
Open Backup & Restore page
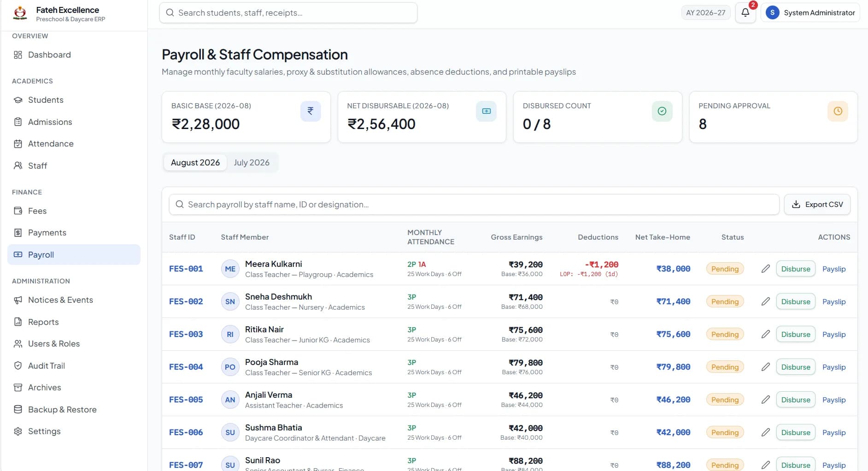(74, 410)
